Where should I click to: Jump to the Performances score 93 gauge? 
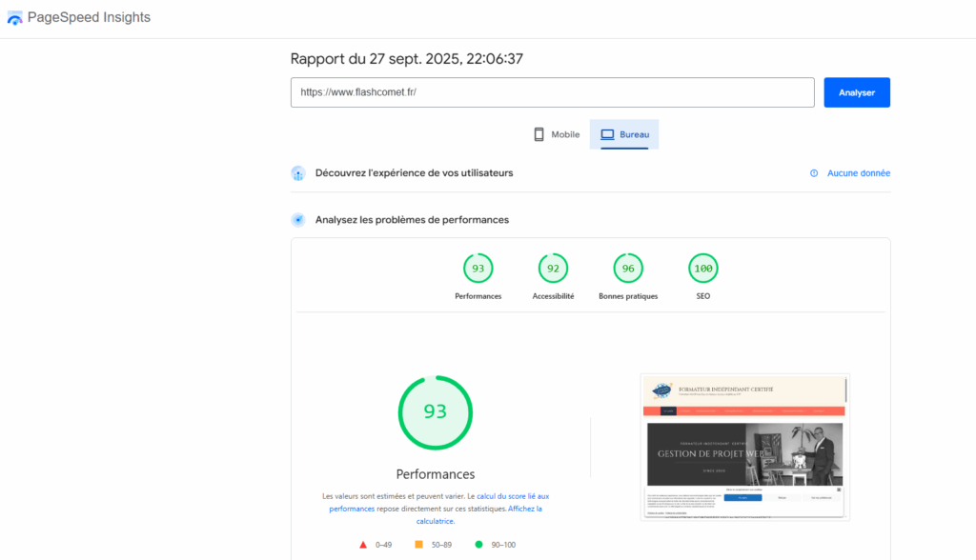point(478,270)
